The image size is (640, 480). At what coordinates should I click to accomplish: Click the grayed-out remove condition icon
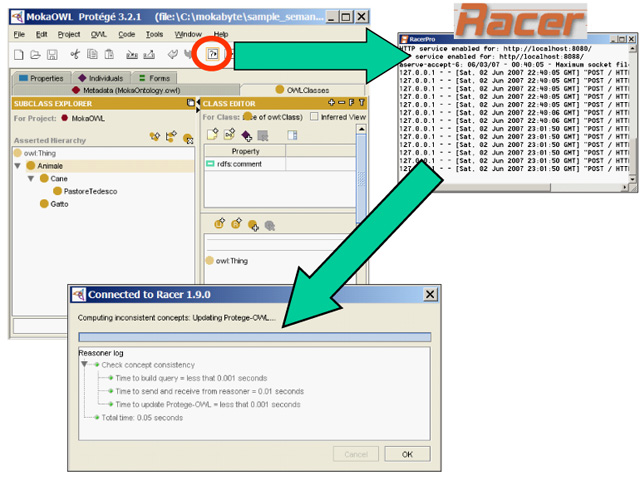tap(270, 225)
